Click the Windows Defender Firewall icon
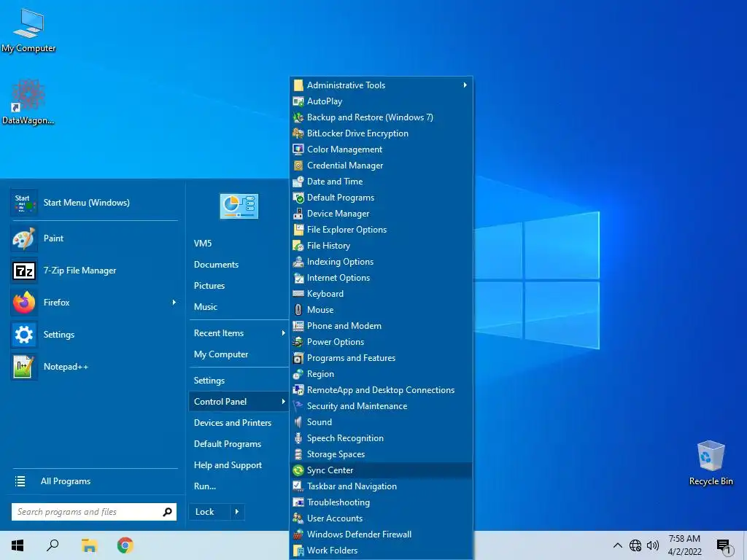This screenshot has height=560, width=747. pos(298,534)
